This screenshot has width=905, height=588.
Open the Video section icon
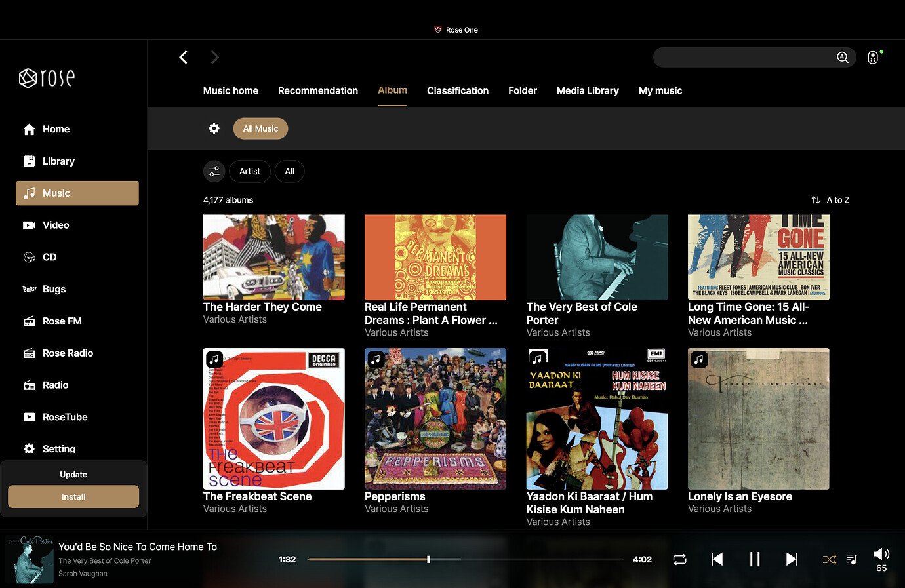[30, 225]
